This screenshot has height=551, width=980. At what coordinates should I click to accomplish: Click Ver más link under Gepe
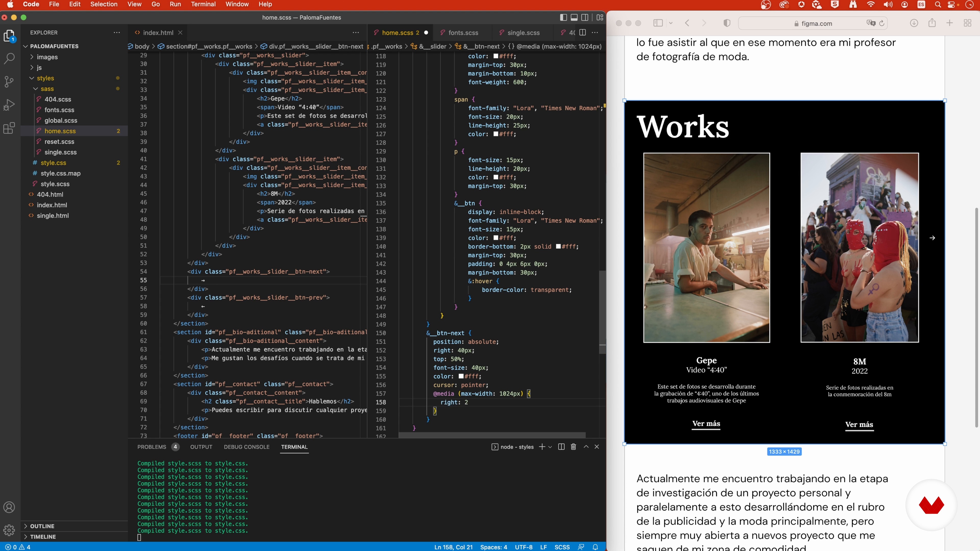click(x=706, y=424)
